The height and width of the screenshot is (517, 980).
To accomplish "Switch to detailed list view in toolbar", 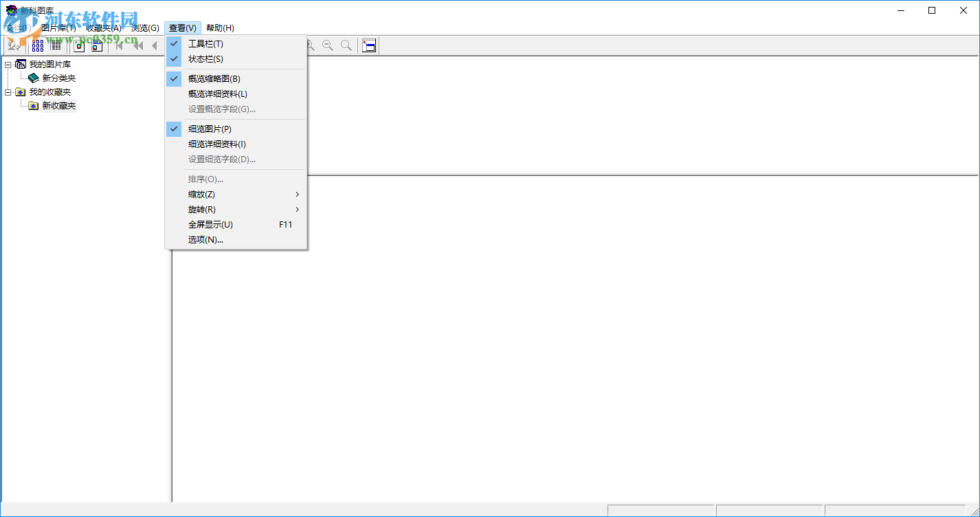I will pos(56,46).
